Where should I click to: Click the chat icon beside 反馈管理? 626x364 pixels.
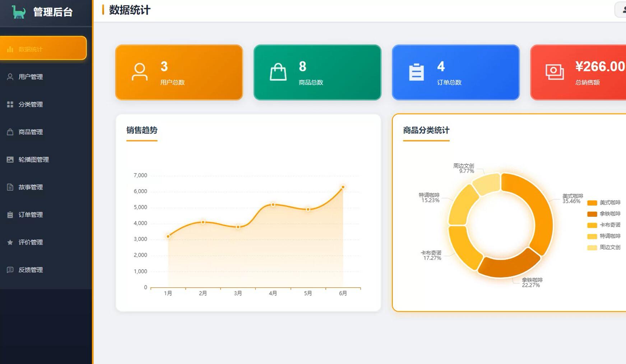[x=10, y=270]
